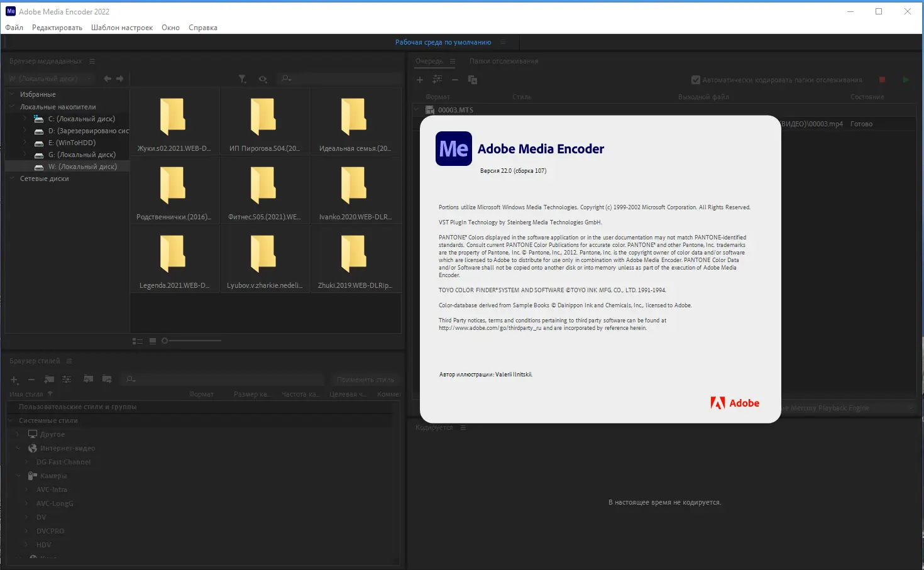924x570 pixels.
Task: Start the encoding queue
Action: 906,80
